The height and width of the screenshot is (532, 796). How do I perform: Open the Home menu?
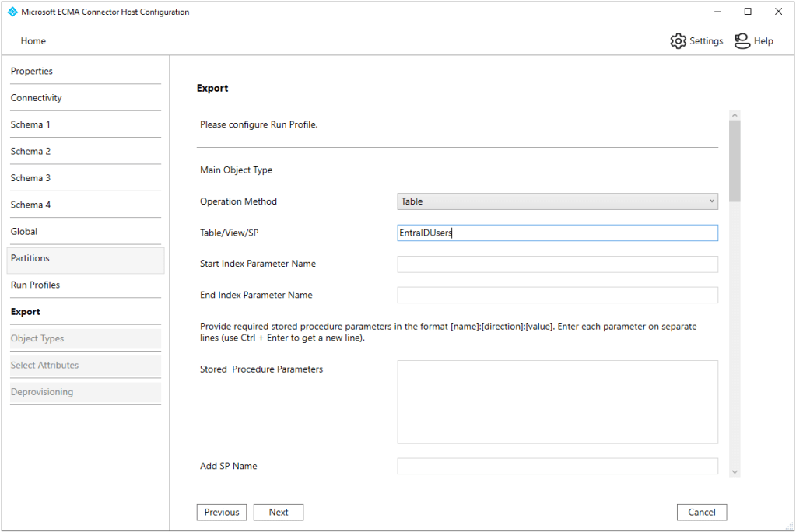(x=33, y=41)
